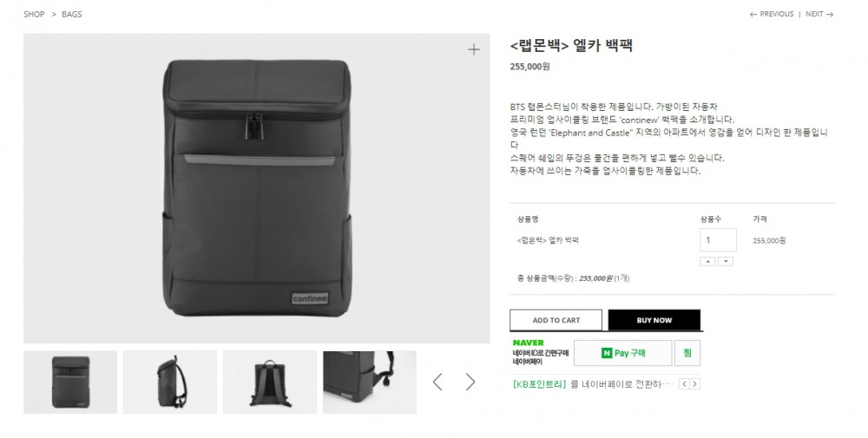The image size is (868, 438).
Task: Increase quantity with the up arrow
Action: pos(707,261)
